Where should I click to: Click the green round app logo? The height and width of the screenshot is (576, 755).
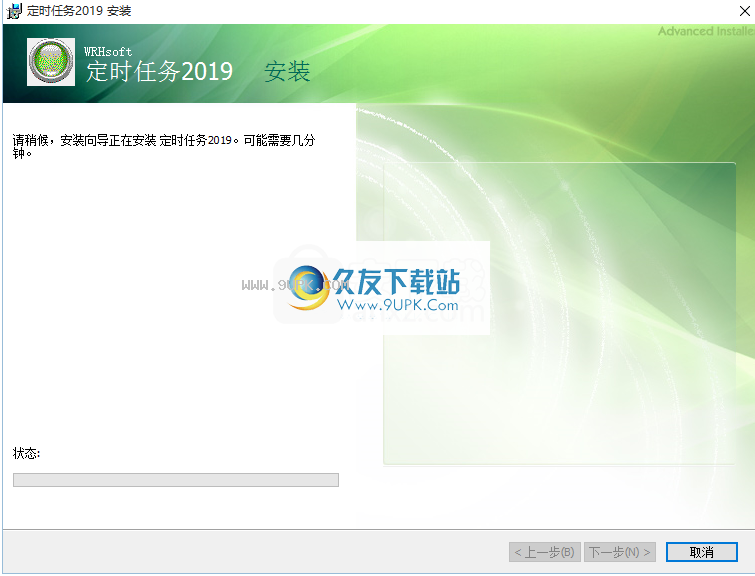[51, 62]
